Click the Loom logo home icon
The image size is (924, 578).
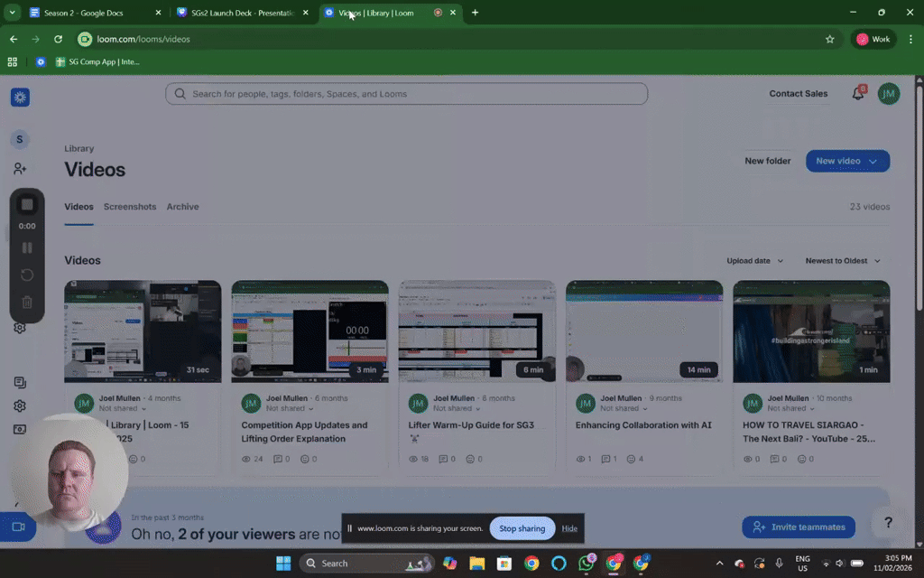tap(20, 97)
